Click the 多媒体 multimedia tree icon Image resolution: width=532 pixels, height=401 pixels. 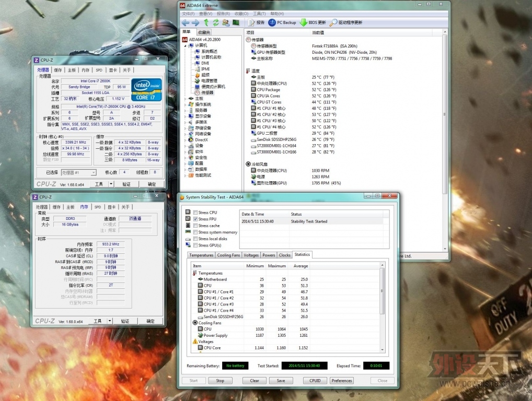point(191,122)
